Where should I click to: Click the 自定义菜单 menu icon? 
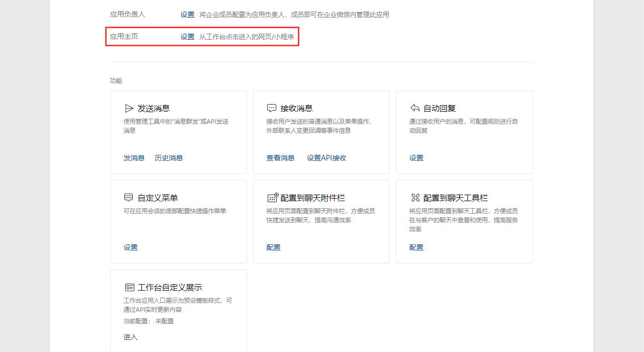coord(129,198)
